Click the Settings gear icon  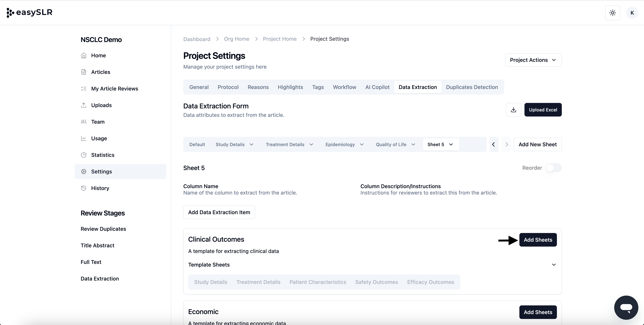(84, 172)
